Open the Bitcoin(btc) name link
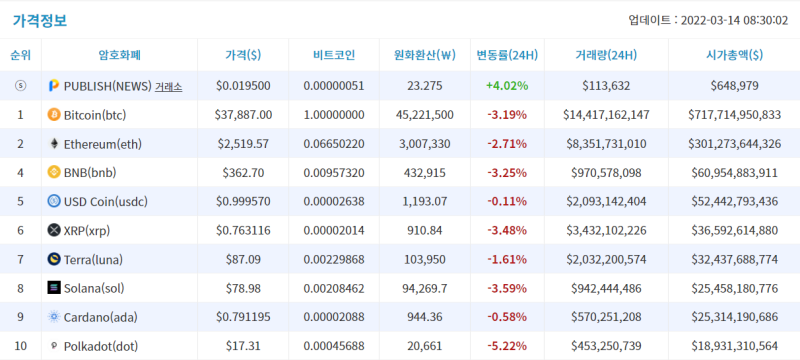 [x=95, y=115]
